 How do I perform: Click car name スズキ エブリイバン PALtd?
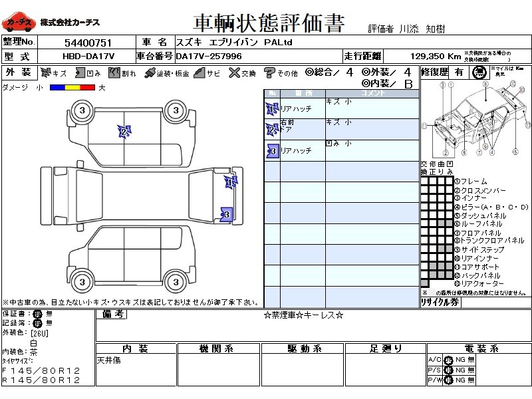pos(234,43)
